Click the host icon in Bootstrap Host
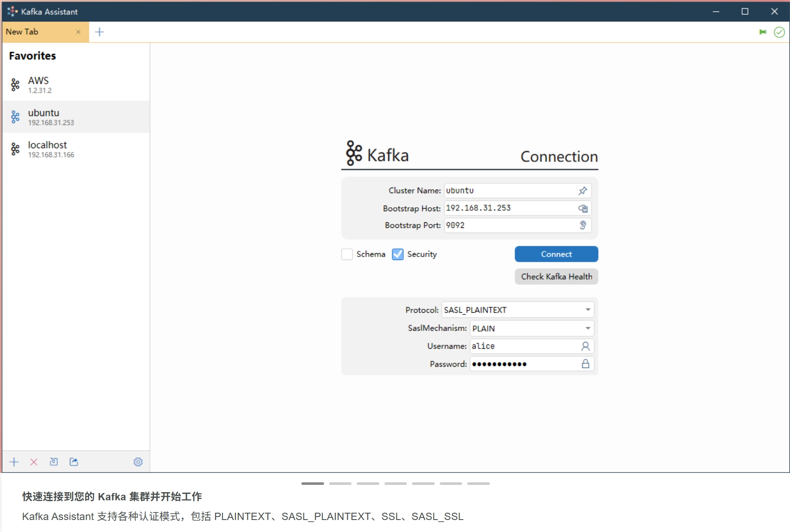The width and height of the screenshot is (790, 532). coord(583,209)
